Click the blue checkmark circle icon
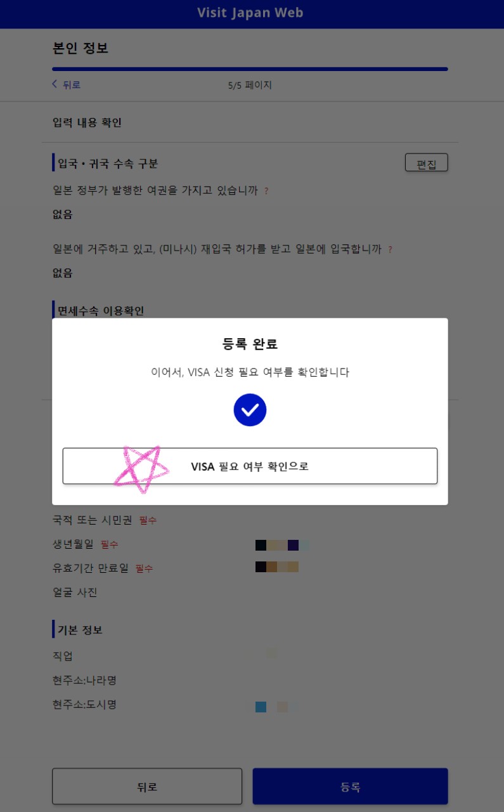Screen dimensions: 504x812 [250, 410]
